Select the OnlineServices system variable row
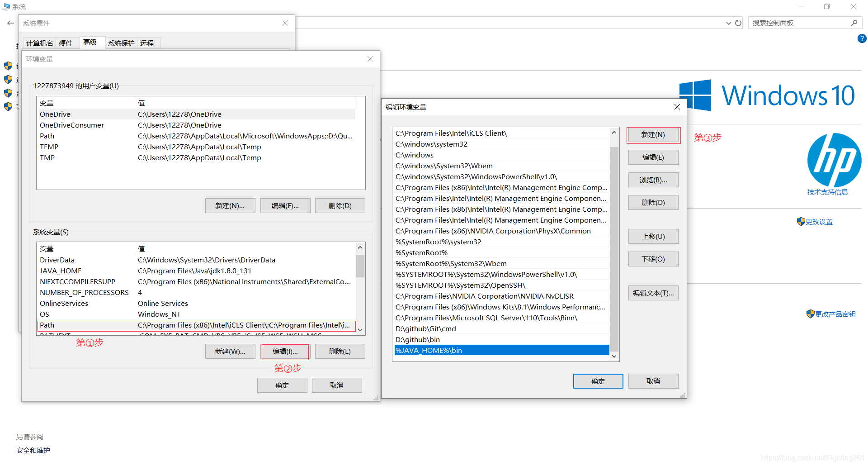The width and height of the screenshot is (868, 466). (196, 304)
